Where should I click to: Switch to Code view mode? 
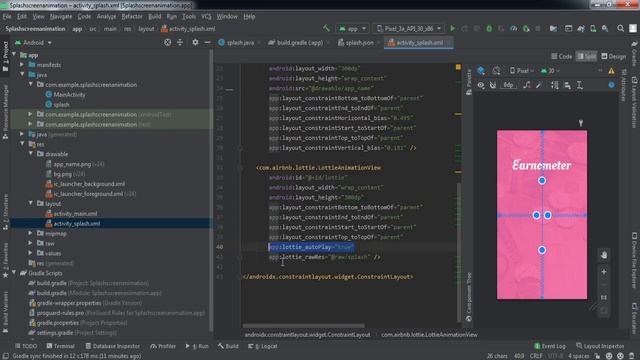[562, 56]
